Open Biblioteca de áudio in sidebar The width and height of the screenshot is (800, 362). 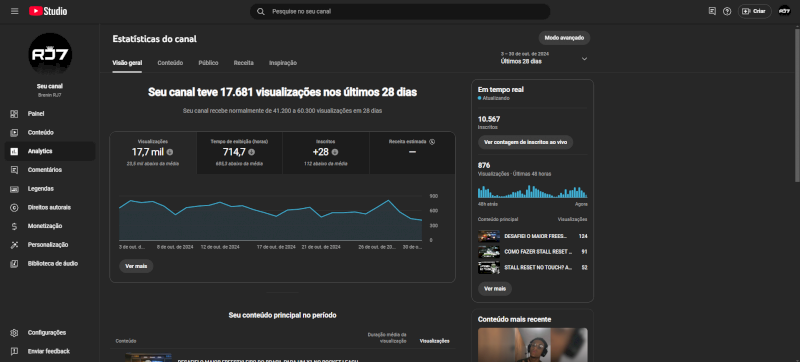tap(50, 264)
